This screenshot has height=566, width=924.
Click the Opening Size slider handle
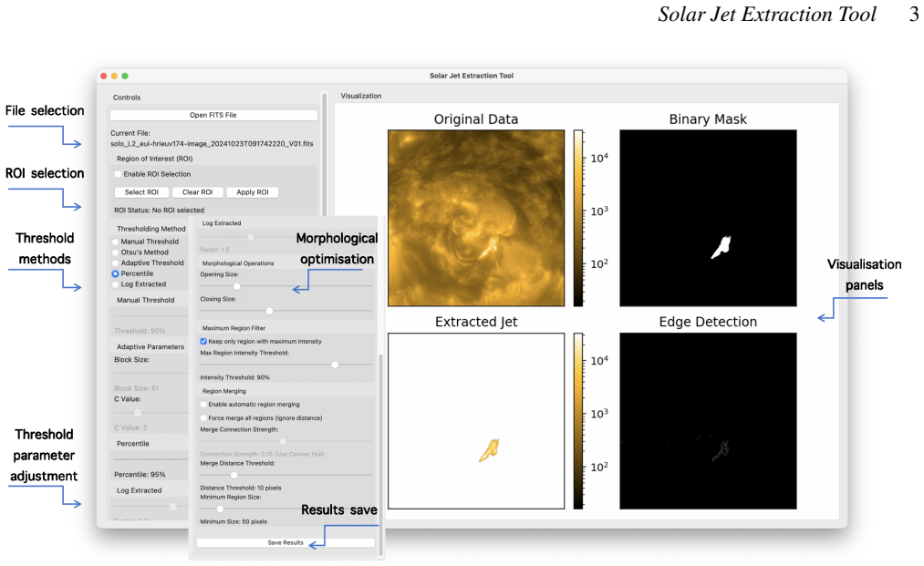(x=237, y=286)
